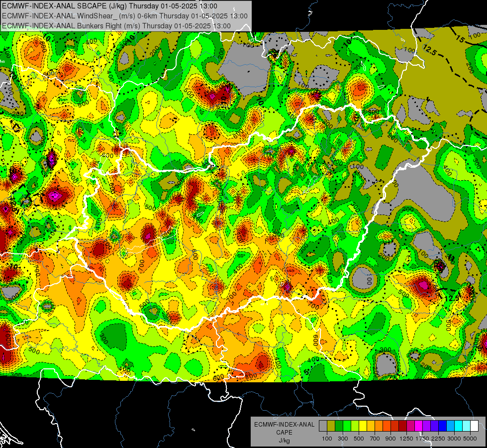
Task: Click the legend value 5000
Action: [470, 439]
